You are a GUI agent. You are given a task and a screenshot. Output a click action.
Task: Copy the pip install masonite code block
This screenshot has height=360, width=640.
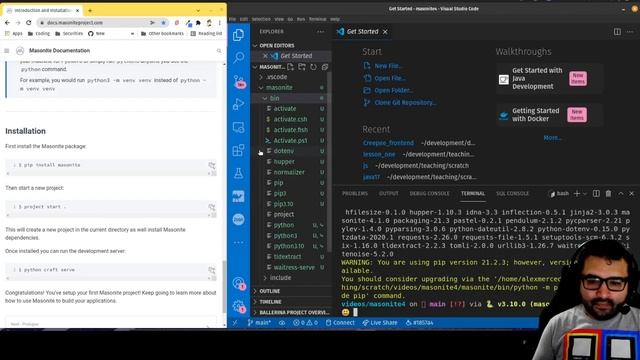211,165
